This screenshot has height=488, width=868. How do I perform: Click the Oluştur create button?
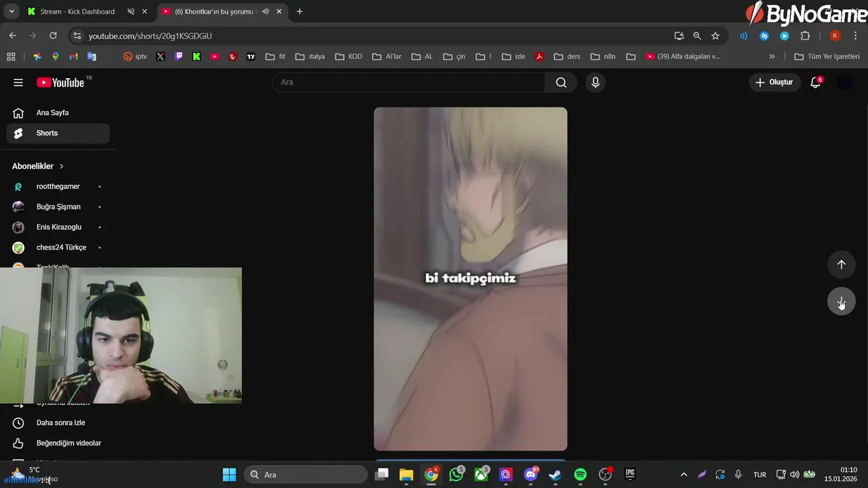pos(774,83)
